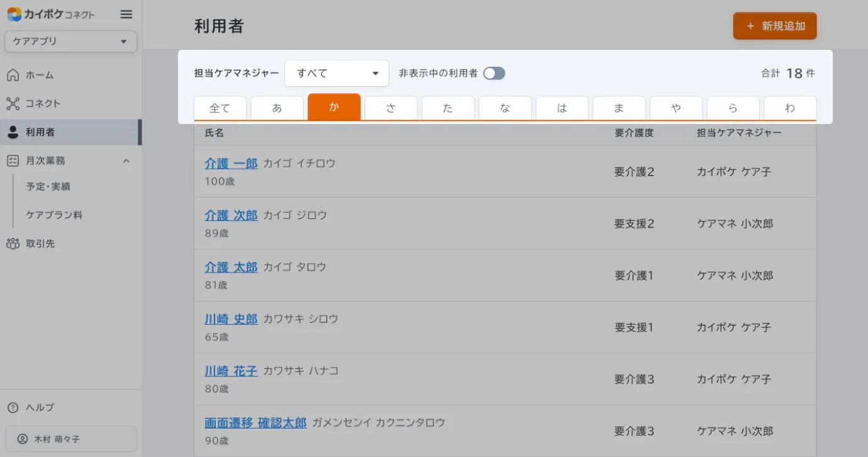Screen dimensions: 868x457
Task: Click the Connect network icon
Action: 13,104
